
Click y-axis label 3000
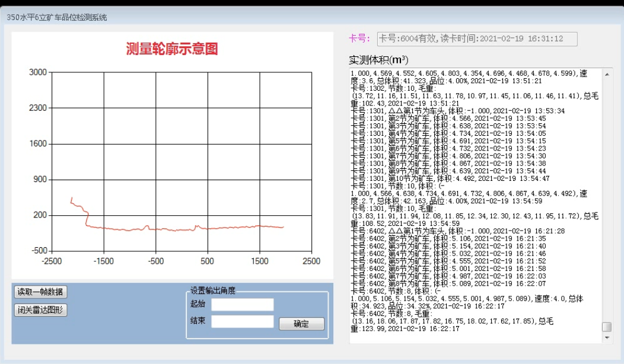38,72
